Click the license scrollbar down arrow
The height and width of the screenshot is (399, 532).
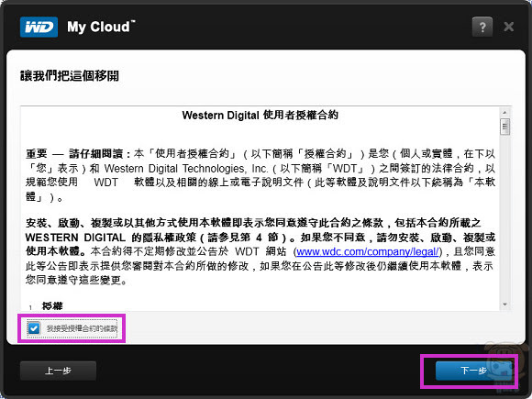tap(504, 305)
